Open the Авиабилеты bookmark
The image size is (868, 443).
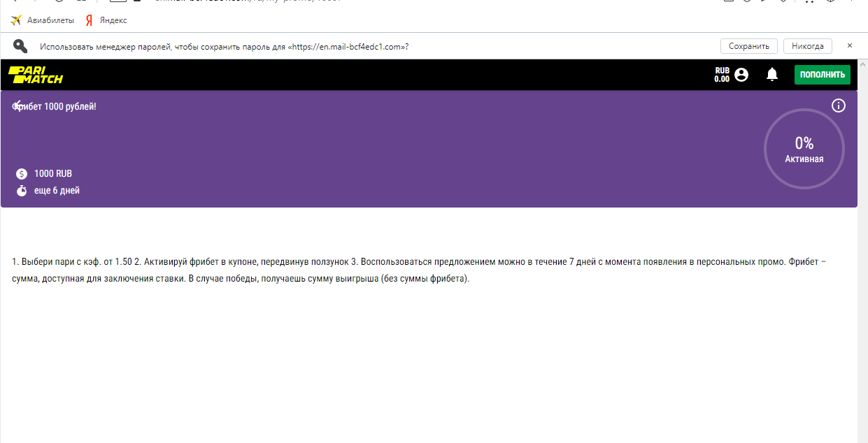42,20
